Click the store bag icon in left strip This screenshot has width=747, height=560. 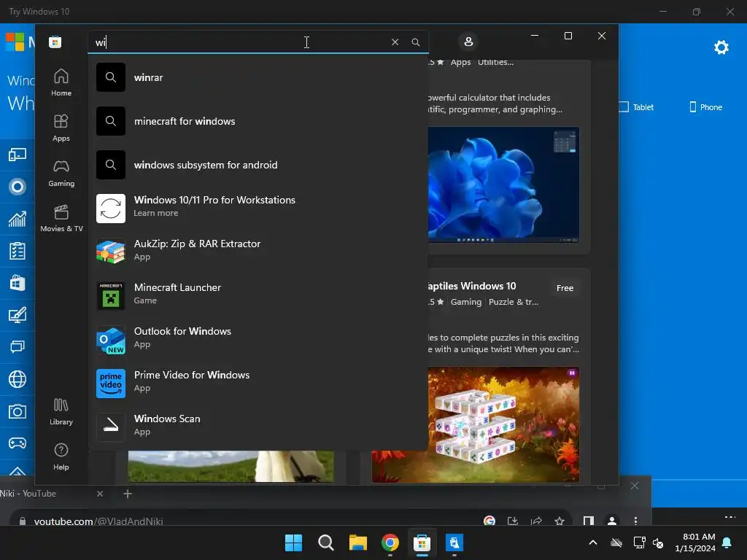[18, 283]
